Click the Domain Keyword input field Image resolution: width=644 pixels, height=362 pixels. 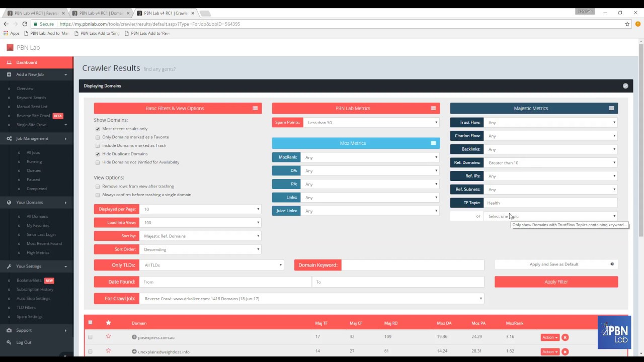point(413,265)
